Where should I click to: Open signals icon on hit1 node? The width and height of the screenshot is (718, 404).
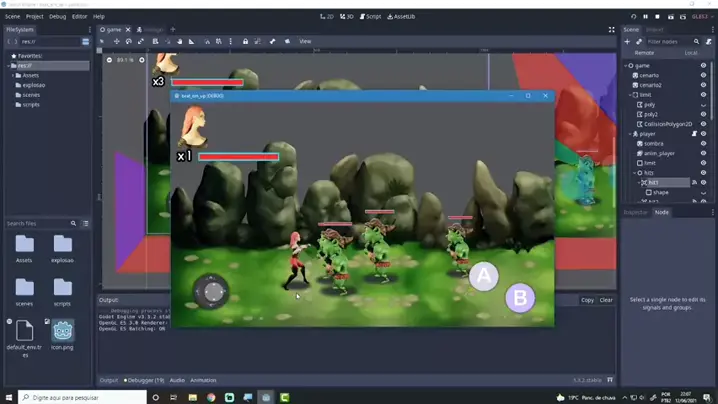tap(694, 182)
